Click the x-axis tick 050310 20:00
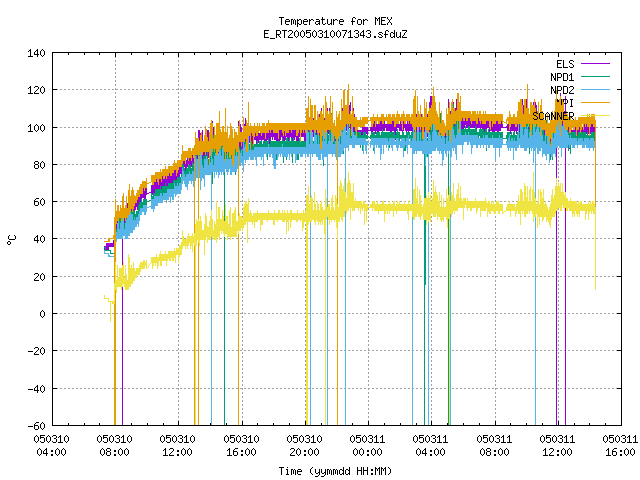 click(304, 446)
